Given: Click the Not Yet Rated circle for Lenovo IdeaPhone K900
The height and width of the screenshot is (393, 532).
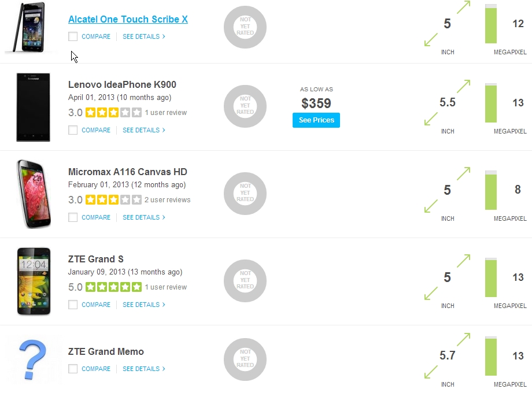Looking at the screenshot, I should click(245, 106).
